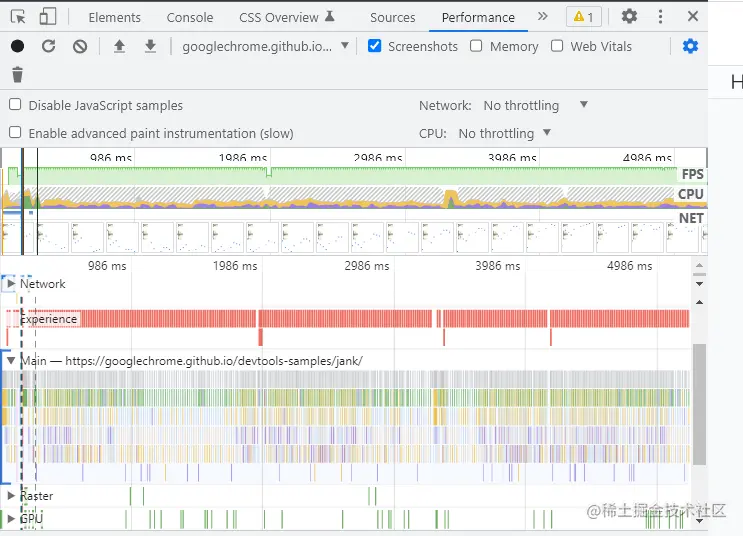Image resolution: width=743 pixels, height=536 pixels.
Task: Start recording with the record button
Action: pyautogui.click(x=18, y=46)
